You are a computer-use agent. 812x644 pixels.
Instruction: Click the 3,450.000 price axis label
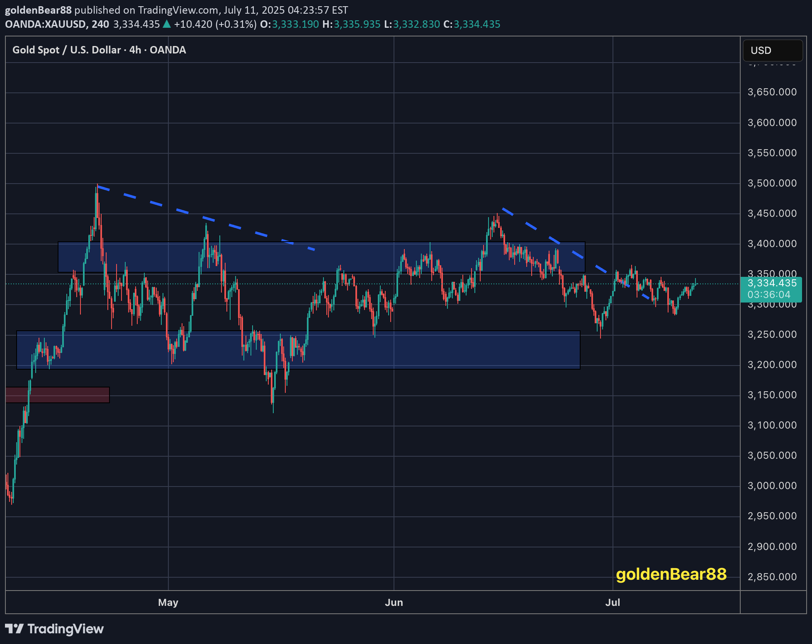pyautogui.click(x=772, y=213)
